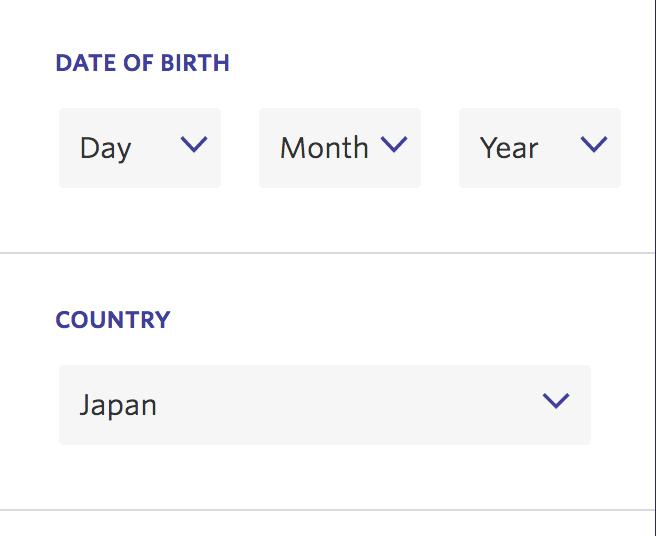The width and height of the screenshot is (656, 536).
Task: Click the chevron arrow beside Month
Action: click(x=395, y=145)
